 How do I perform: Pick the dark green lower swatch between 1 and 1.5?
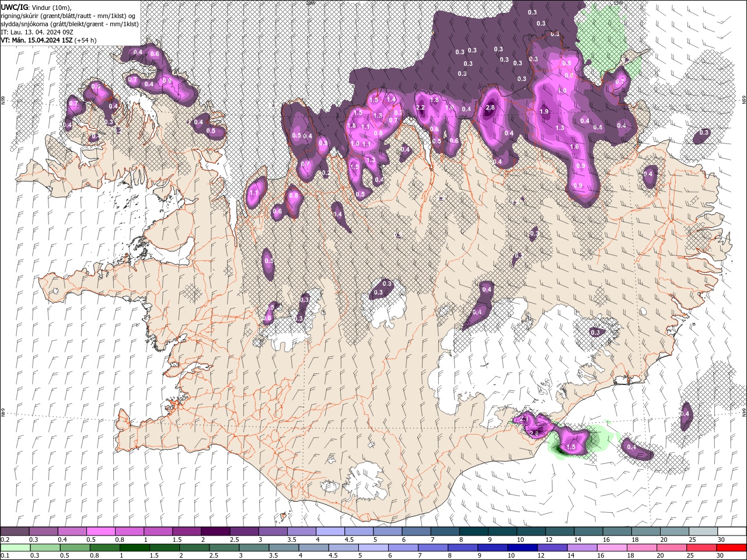tap(135, 547)
